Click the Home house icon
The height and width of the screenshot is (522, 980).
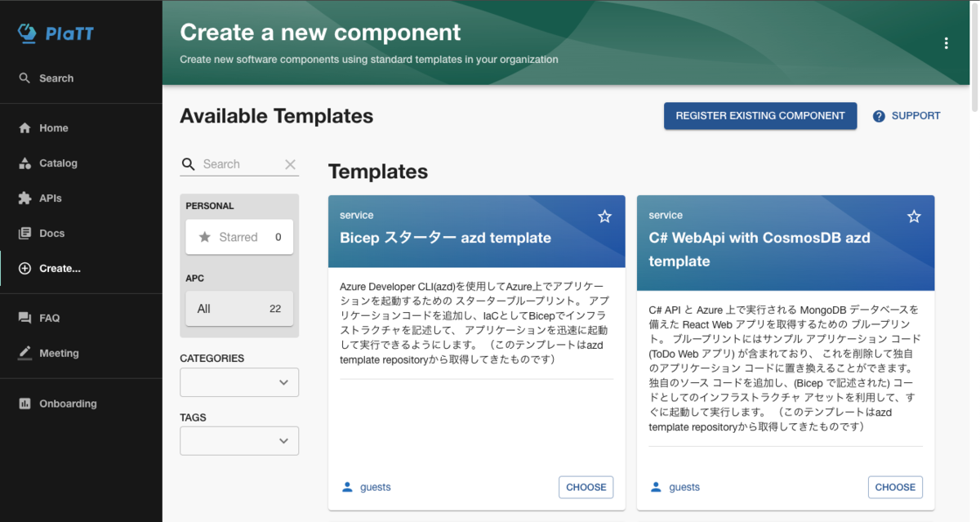click(24, 128)
